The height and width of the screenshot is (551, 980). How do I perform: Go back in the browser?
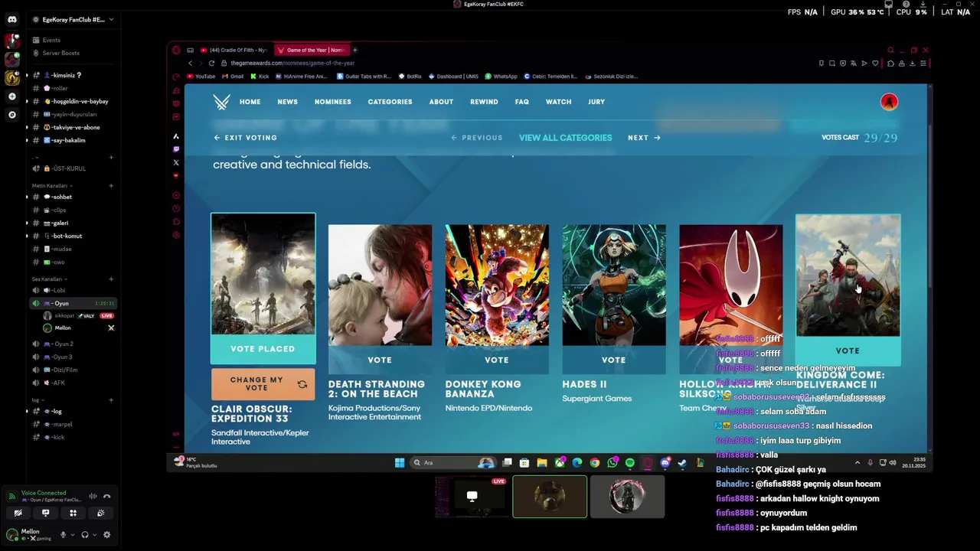point(190,63)
